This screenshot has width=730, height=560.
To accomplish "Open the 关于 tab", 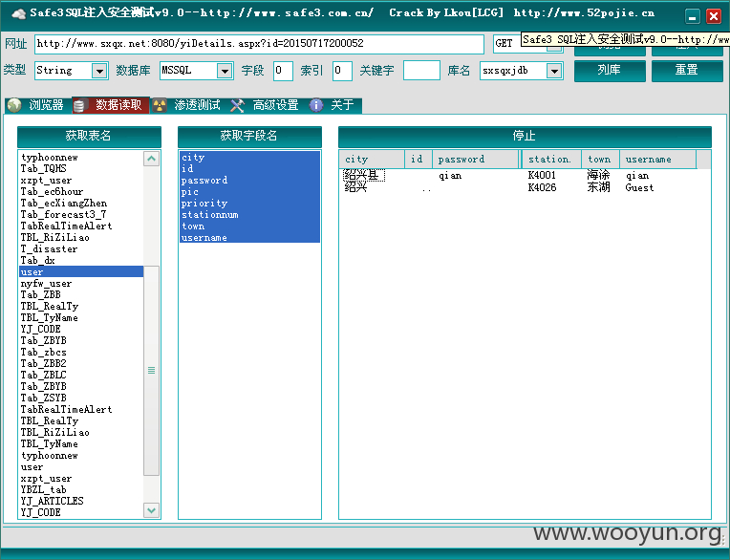I will (x=334, y=105).
